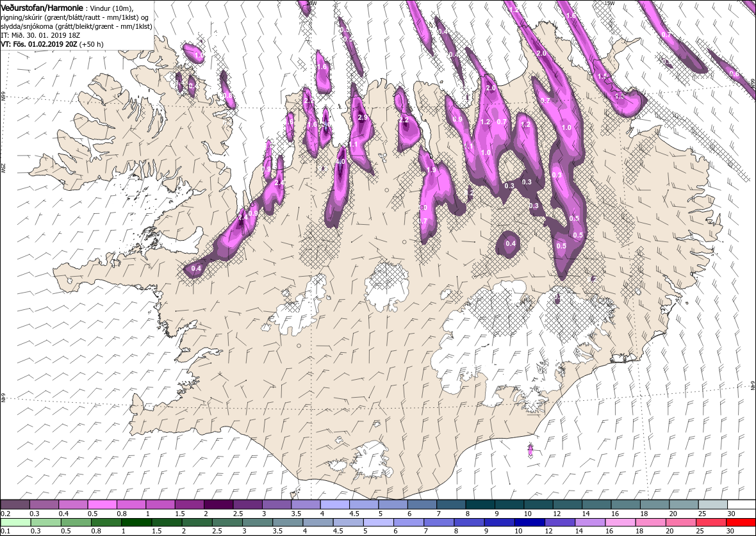The height and width of the screenshot is (536, 756).
Task: Click the 2.2 snowfall value on the map
Action: point(404,120)
